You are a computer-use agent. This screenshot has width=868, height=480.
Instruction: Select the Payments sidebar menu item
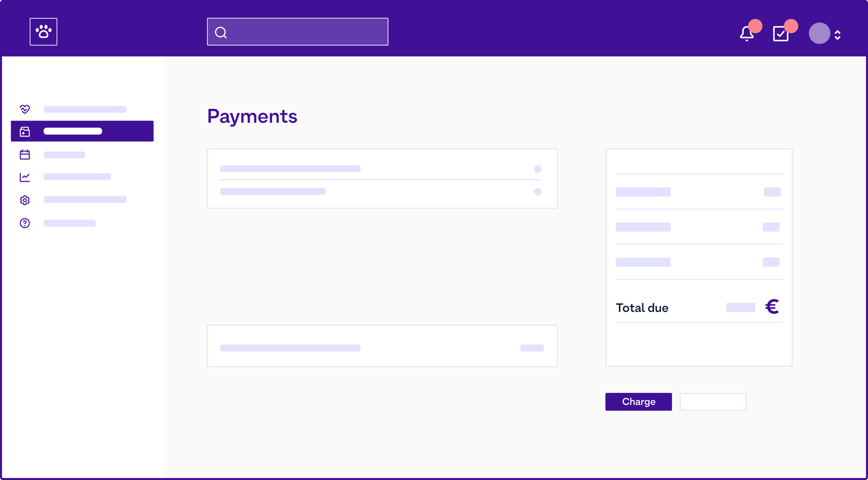[82, 131]
